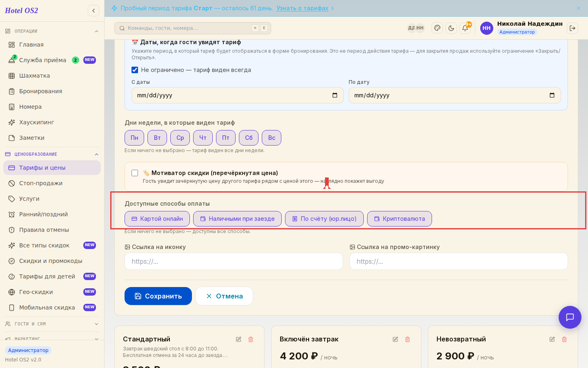The width and height of the screenshot is (588, 368).
Task: Click the Администратор role badge in footer
Action: [28, 350]
